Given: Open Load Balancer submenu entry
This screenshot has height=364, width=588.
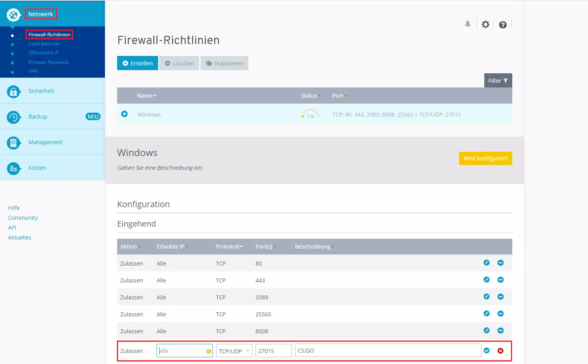Looking at the screenshot, I should tap(44, 44).
